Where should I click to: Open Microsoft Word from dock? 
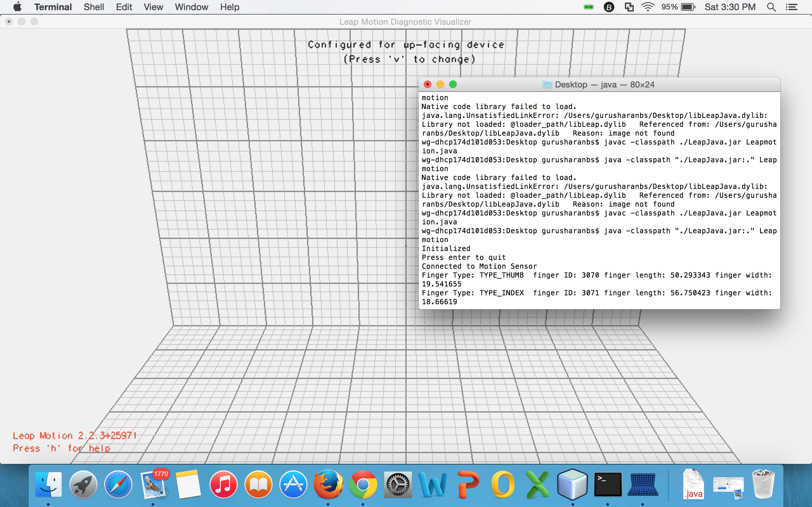433,485
